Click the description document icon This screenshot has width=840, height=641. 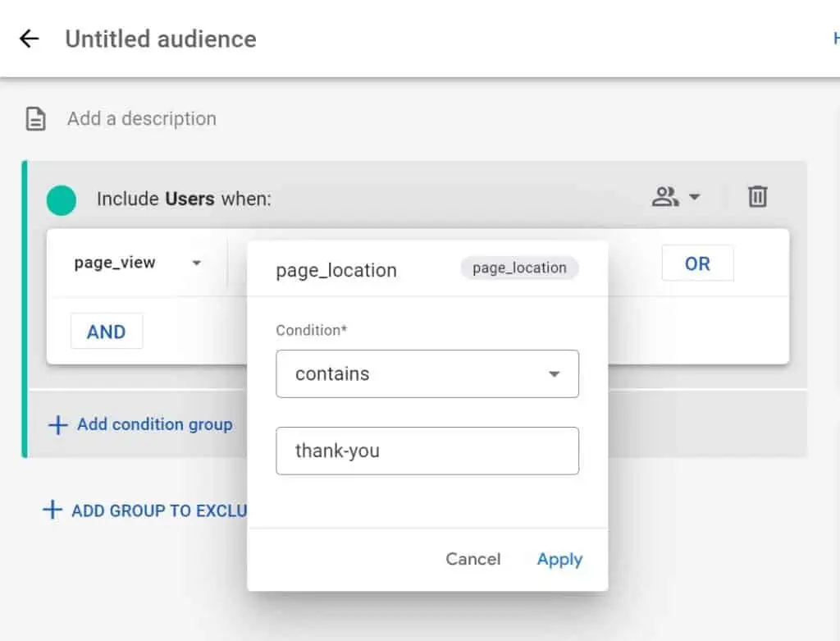coord(35,120)
